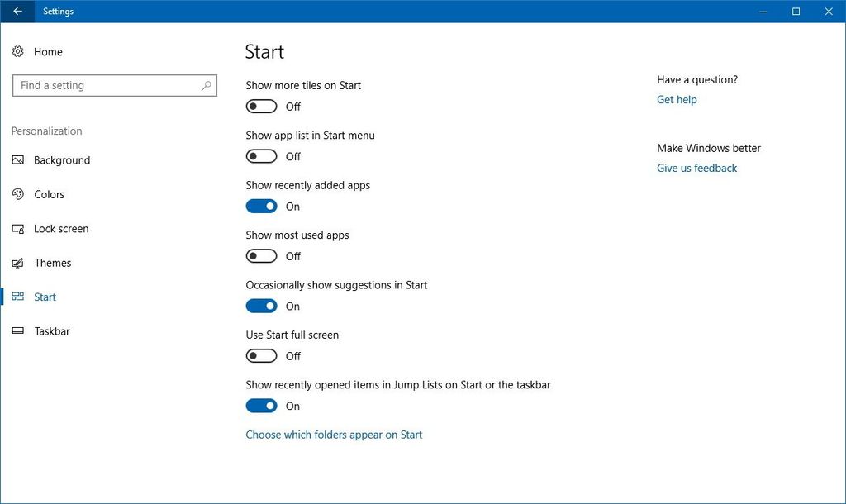Click the search magnifier in Find a setting

click(206, 85)
